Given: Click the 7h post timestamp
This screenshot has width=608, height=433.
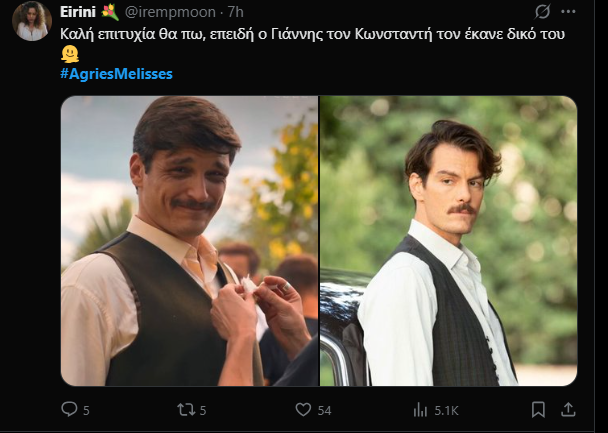Looking at the screenshot, I should coord(236,12).
